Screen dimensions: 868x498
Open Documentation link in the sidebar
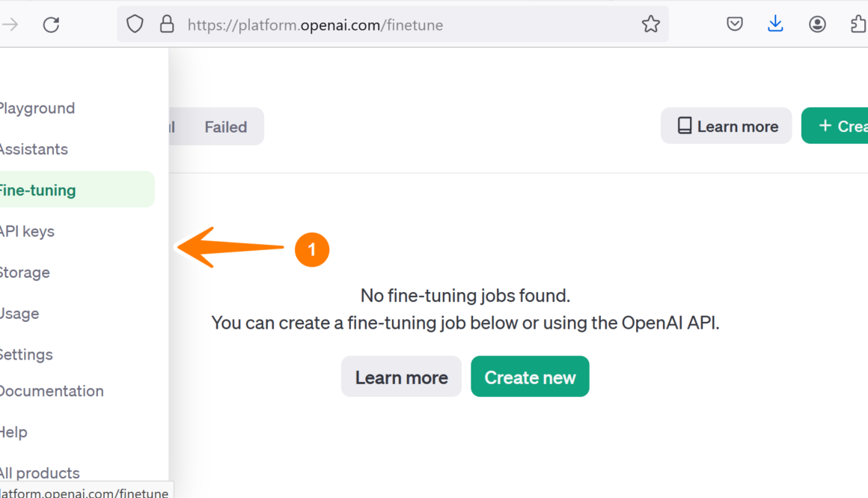pos(51,391)
